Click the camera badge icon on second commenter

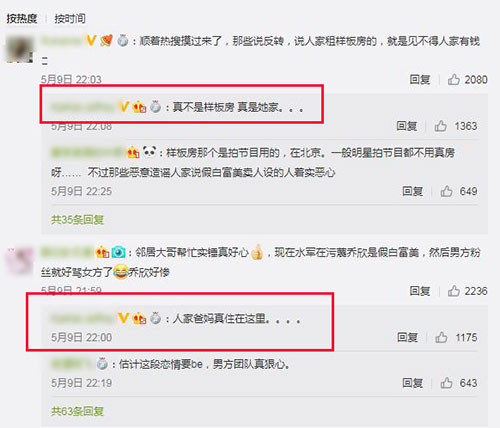[118, 252]
